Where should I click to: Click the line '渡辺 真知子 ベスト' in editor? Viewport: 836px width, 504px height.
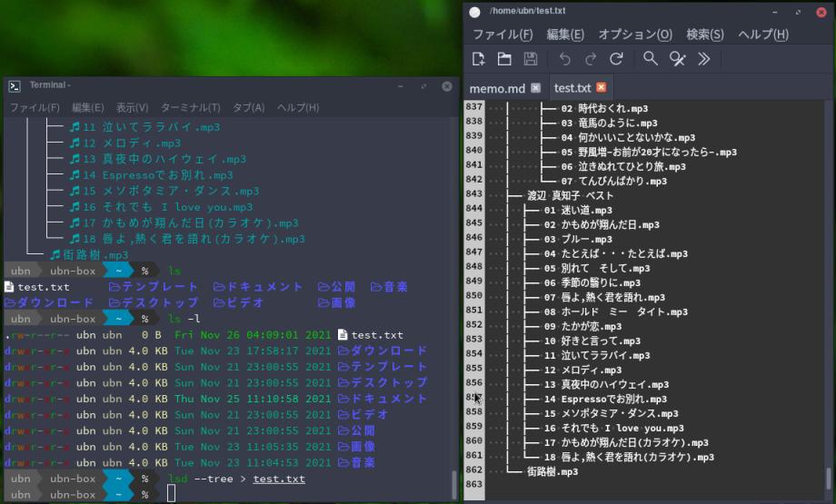[x=571, y=195]
